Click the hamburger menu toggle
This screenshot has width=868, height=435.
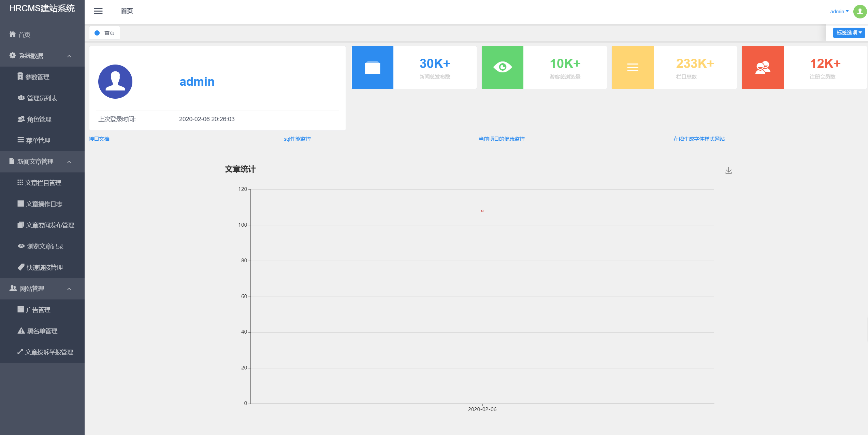(98, 11)
